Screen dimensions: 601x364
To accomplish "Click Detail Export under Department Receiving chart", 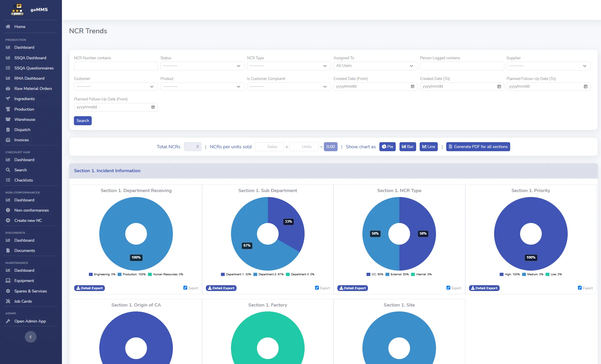I will pyautogui.click(x=89, y=288).
